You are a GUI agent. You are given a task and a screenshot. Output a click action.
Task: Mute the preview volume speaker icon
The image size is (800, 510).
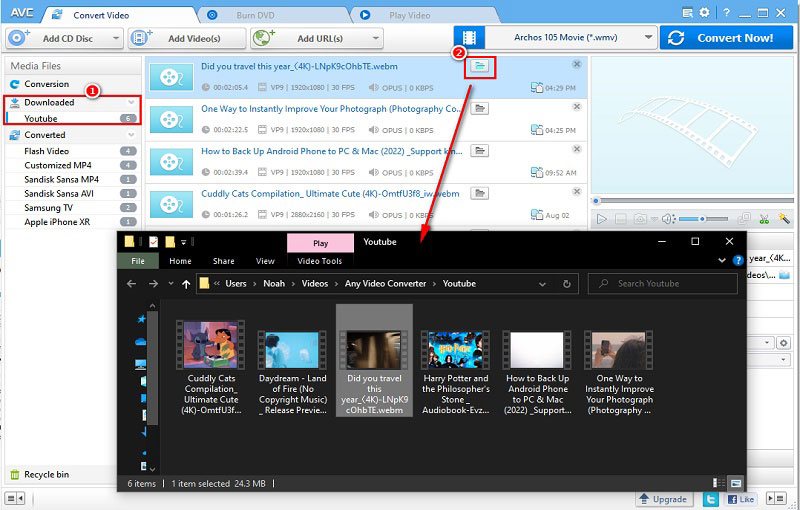tap(668, 219)
